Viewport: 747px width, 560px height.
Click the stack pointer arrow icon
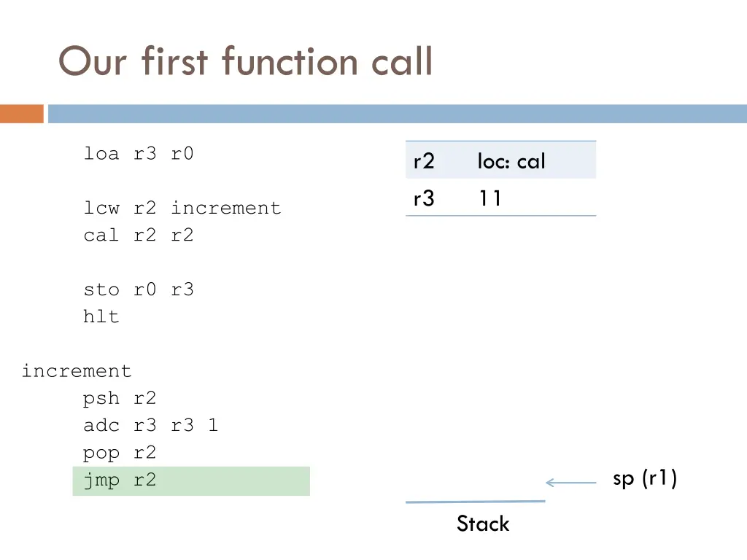click(x=570, y=483)
